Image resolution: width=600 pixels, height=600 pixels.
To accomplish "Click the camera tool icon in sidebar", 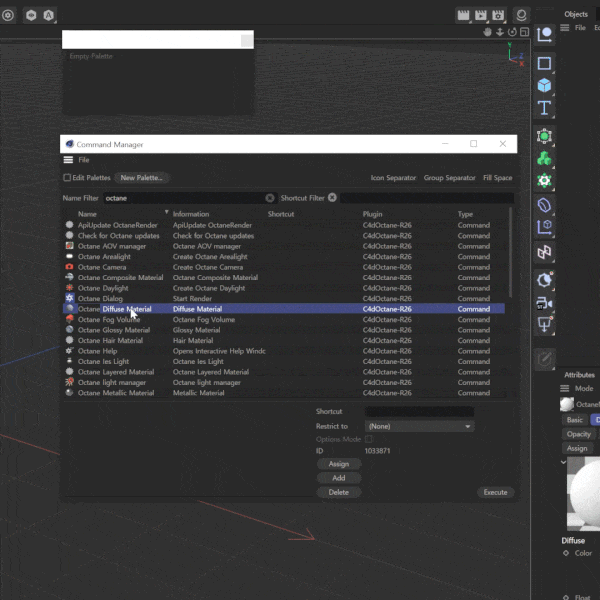I will pos(544,304).
